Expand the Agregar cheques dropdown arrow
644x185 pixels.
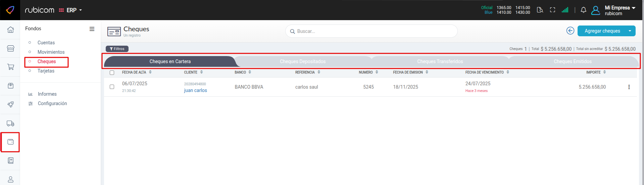[x=630, y=31]
